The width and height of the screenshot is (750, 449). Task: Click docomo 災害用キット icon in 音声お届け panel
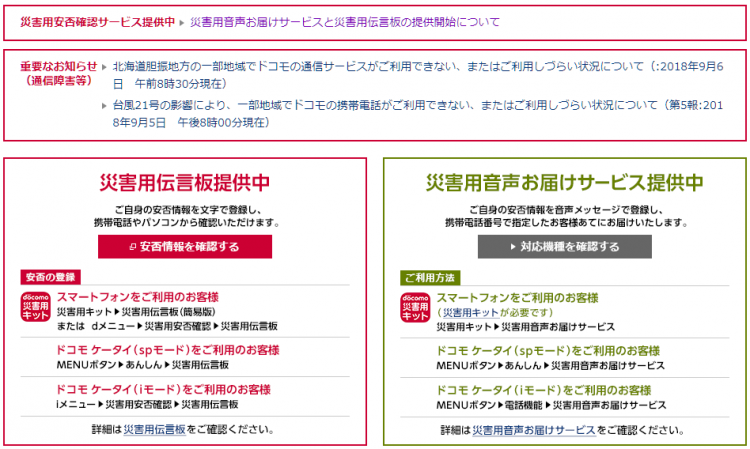click(x=415, y=307)
